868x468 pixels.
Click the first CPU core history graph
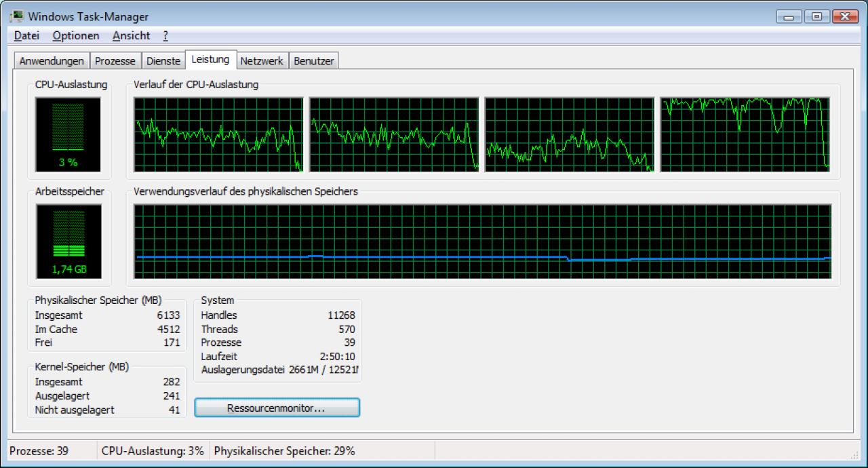click(218, 134)
